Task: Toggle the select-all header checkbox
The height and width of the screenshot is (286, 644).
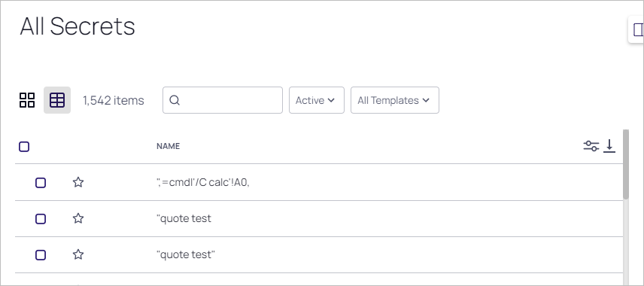Action: 24,146
